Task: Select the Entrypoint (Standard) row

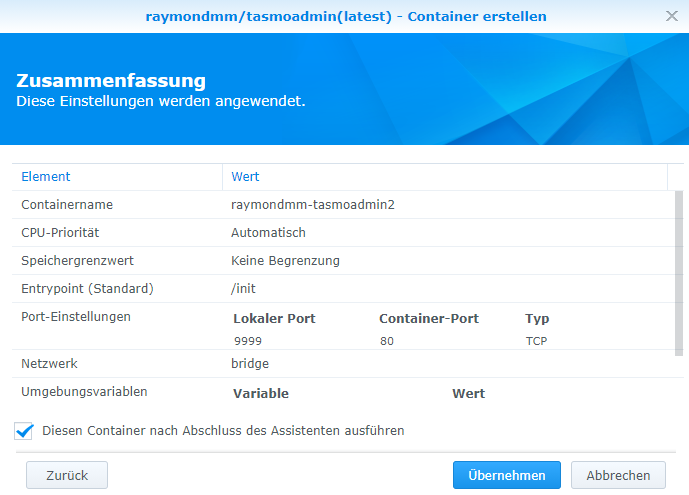Action: pyautogui.click(x=344, y=289)
